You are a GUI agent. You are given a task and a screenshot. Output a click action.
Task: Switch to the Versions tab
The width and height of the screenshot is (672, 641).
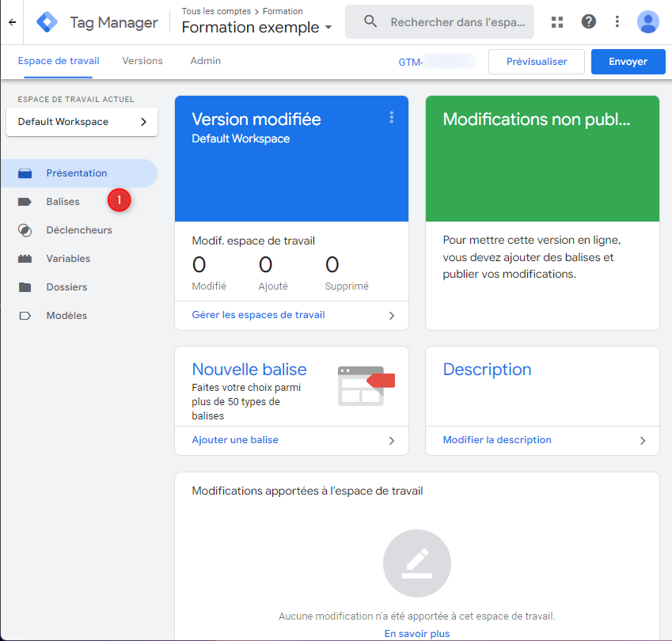point(142,61)
